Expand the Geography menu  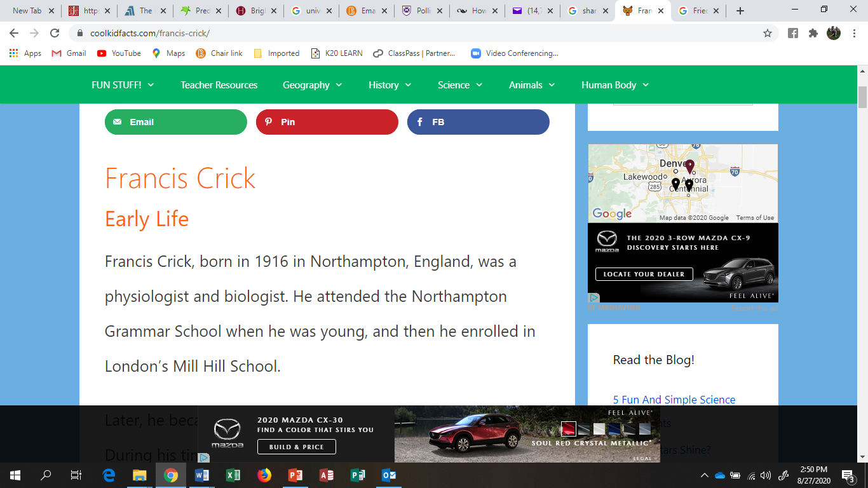[312, 85]
